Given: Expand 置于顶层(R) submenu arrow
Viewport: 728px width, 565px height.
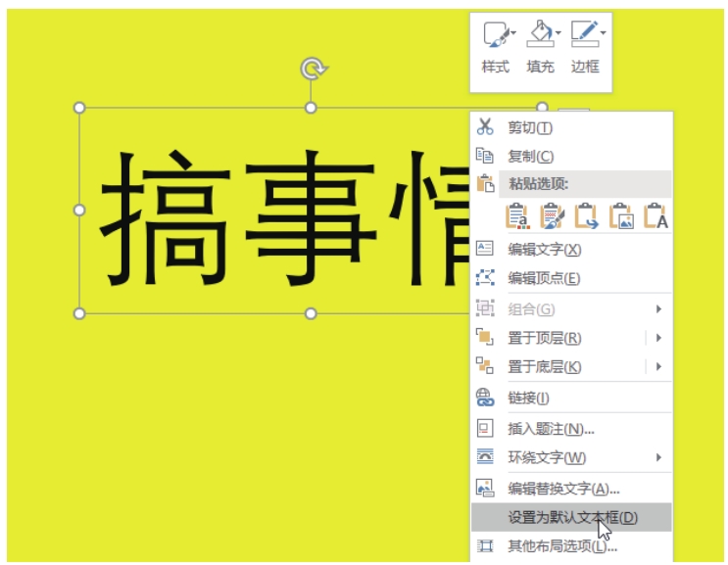Looking at the screenshot, I should tap(658, 338).
